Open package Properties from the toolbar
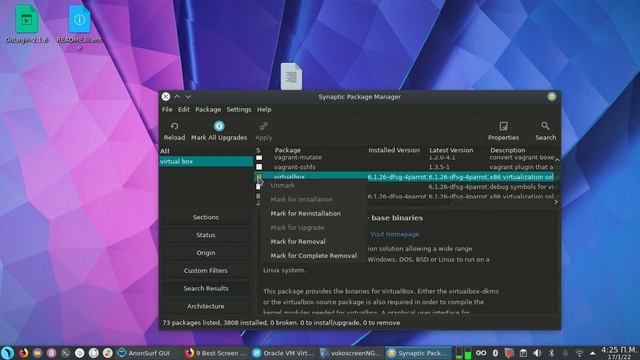This screenshot has height=360, width=640. coord(503,126)
